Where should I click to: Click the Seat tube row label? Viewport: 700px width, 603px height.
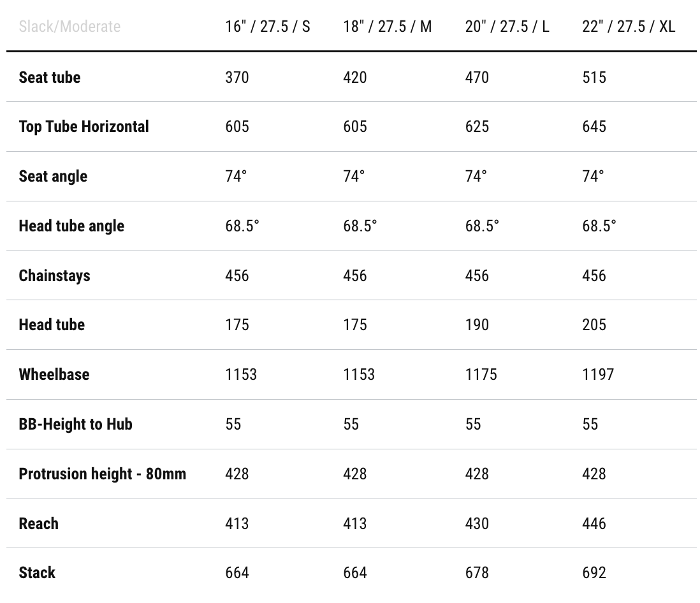point(50,77)
